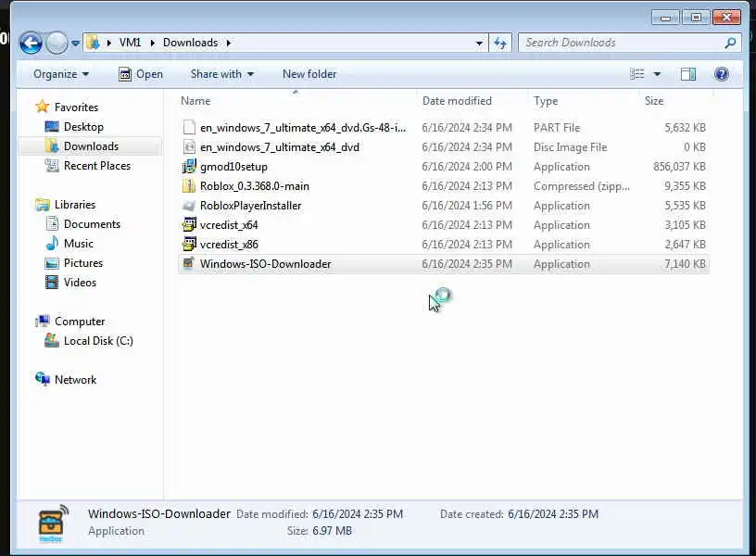Click the file name gmod10setup
This screenshot has height=556, width=756.
click(233, 167)
